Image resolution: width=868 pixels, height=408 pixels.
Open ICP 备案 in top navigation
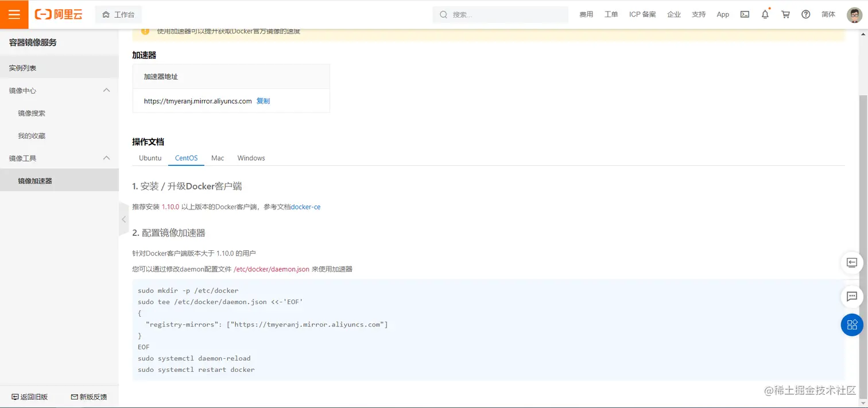click(642, 14)
